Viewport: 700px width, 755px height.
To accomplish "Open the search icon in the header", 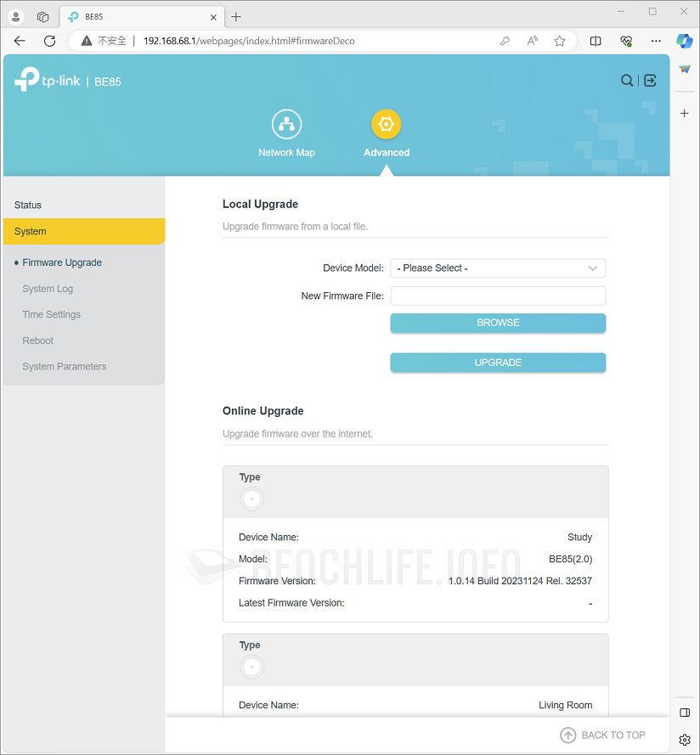I will (626, 80).
